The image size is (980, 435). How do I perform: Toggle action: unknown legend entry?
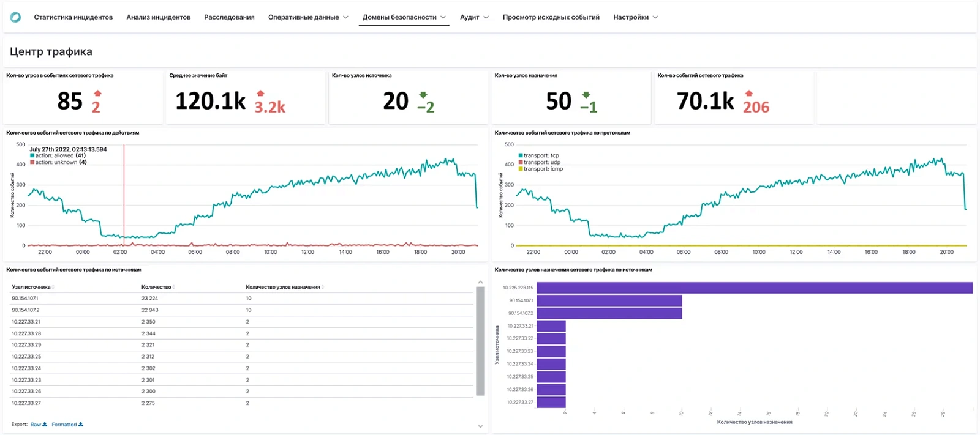click(59, 162)
